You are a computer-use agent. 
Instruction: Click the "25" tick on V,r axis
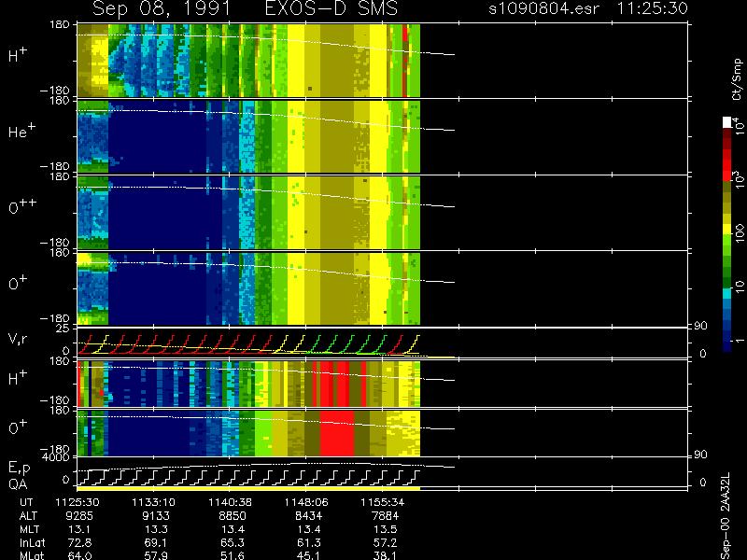63,329
